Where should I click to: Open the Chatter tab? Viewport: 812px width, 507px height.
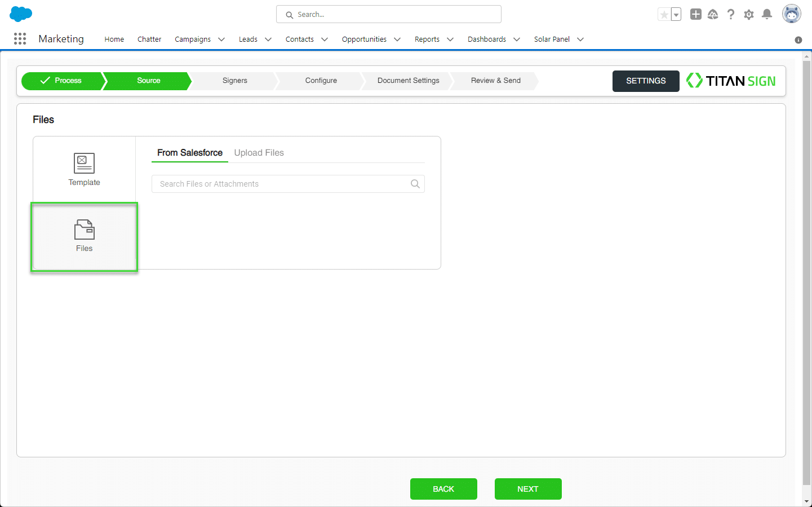coord(149,39)
